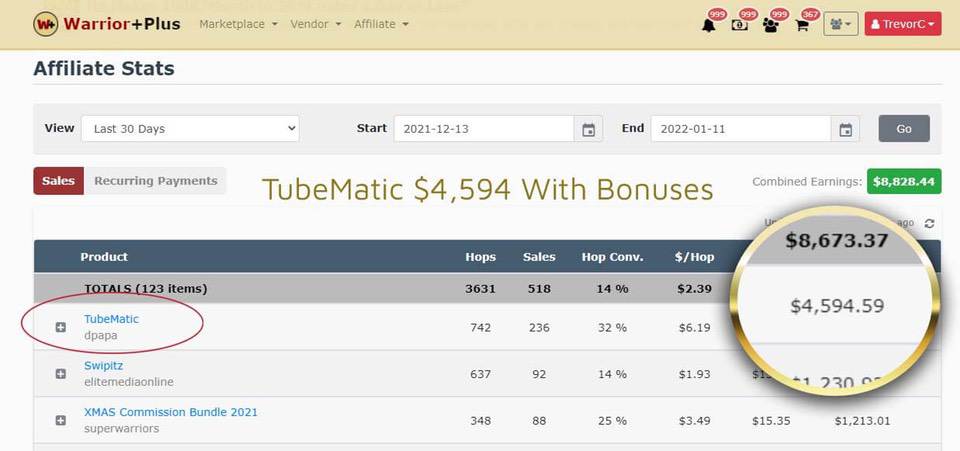Expand the TubeMatic row
This screenshot has width=960, height=451.
coord(61,327)
